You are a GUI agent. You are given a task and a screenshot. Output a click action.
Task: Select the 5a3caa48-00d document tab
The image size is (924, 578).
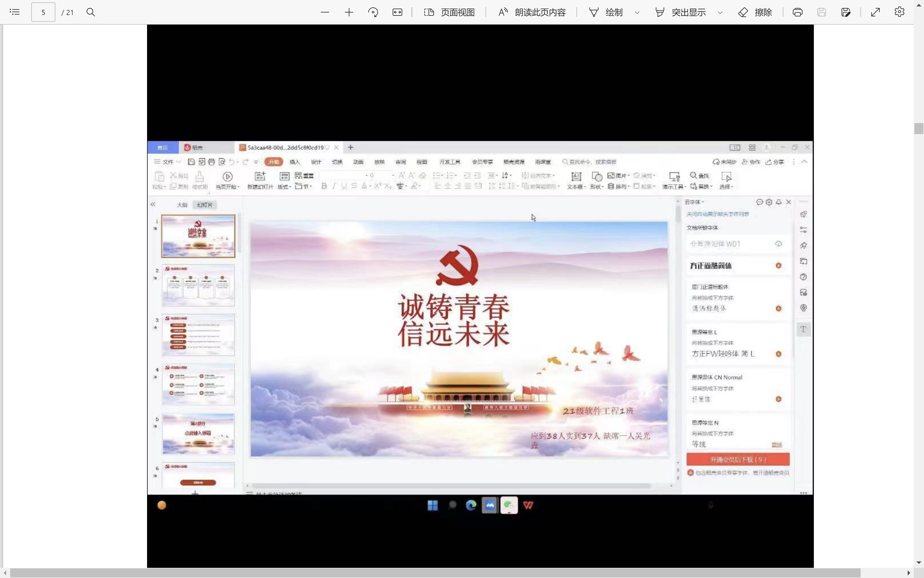coord(286,147)
